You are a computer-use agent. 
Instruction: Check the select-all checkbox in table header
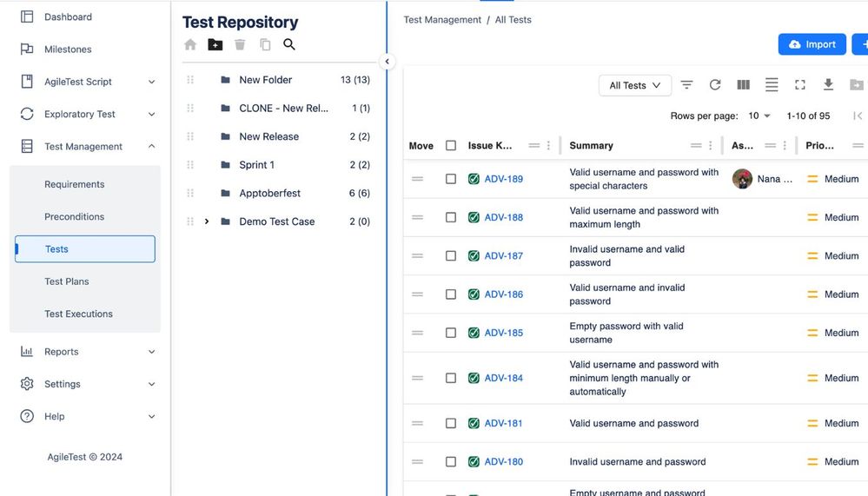[451, 146]
